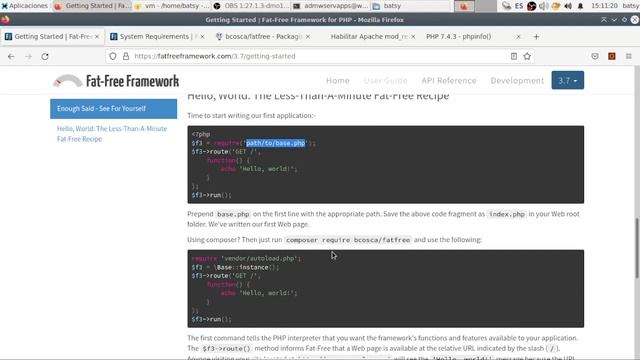Open the User Guide nav link
Screen dimensions: 640x360
tap(385, 81)
